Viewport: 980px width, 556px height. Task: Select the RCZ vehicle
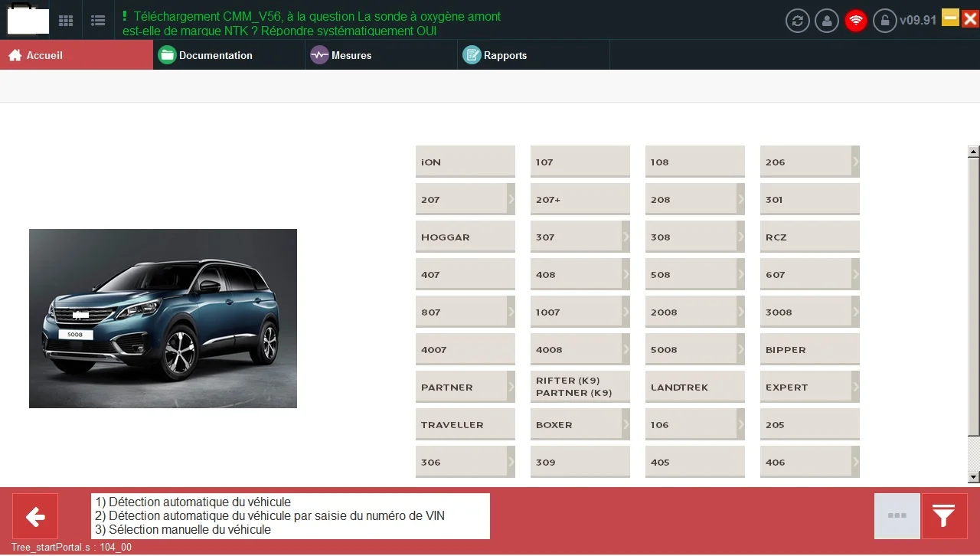tap(810, 237)
